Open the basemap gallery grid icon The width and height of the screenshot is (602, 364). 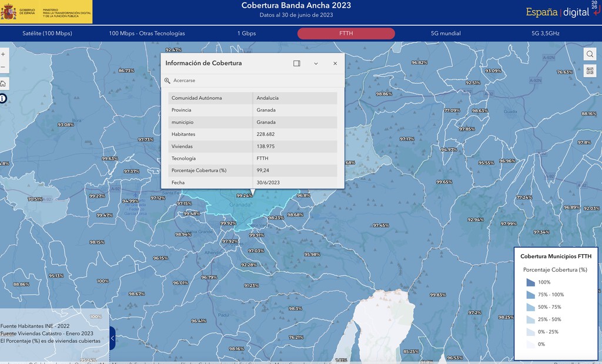tap(590, 71)
